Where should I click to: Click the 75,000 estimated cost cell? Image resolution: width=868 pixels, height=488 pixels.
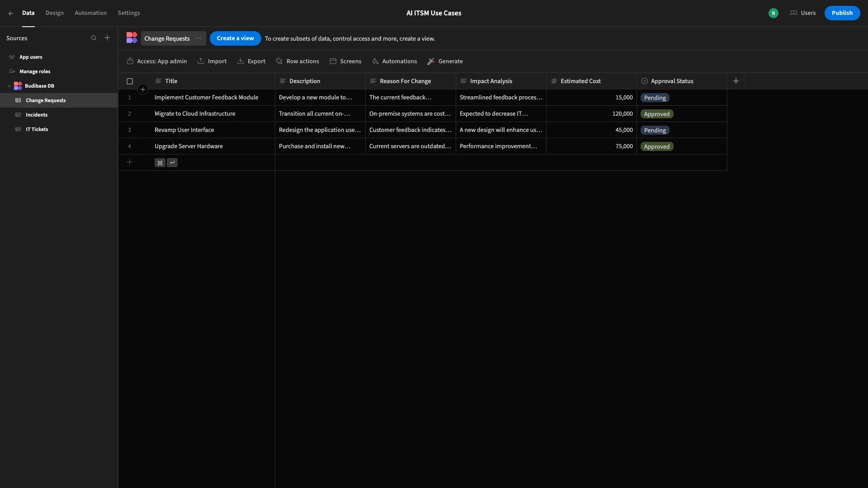click(591, 146)
